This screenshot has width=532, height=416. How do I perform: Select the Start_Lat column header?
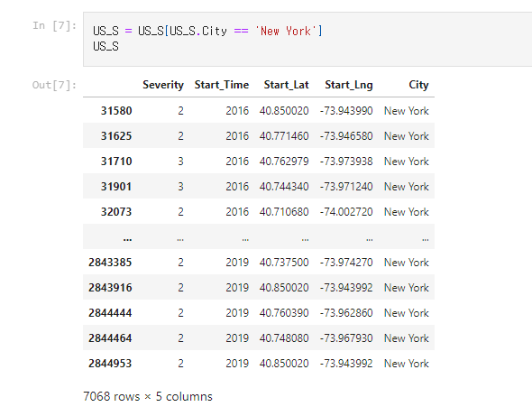point(287,85)
